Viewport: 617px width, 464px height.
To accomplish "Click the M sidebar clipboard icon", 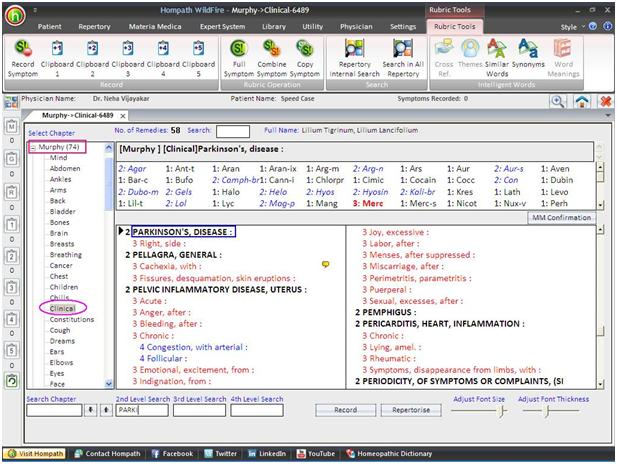I will [x=12, y=127].
